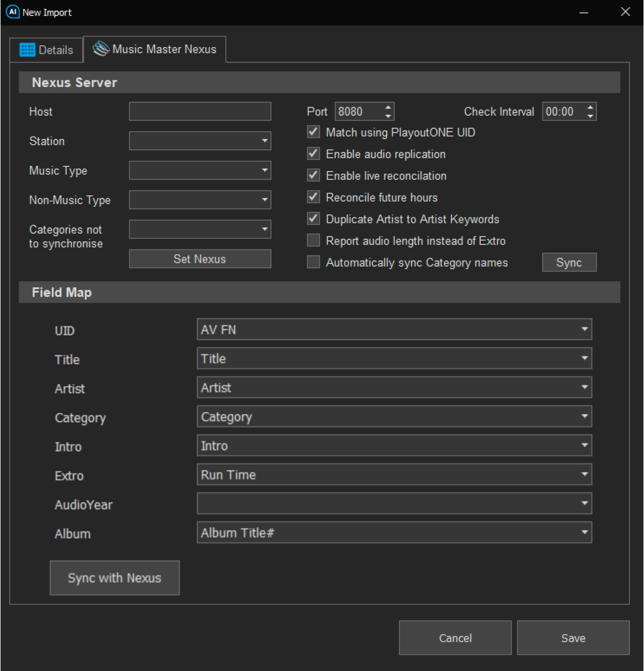Open the Music Type dropdown
The height and width of the screenshot is (671, 644).
(200, 170)
